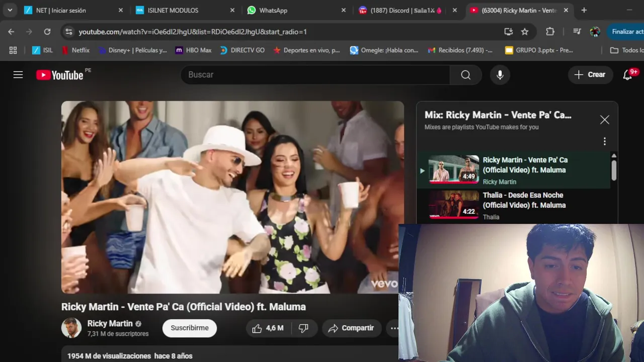Open the Chrome extensions puzzle icon
This screenshot has width=644, height=362.
550,32
